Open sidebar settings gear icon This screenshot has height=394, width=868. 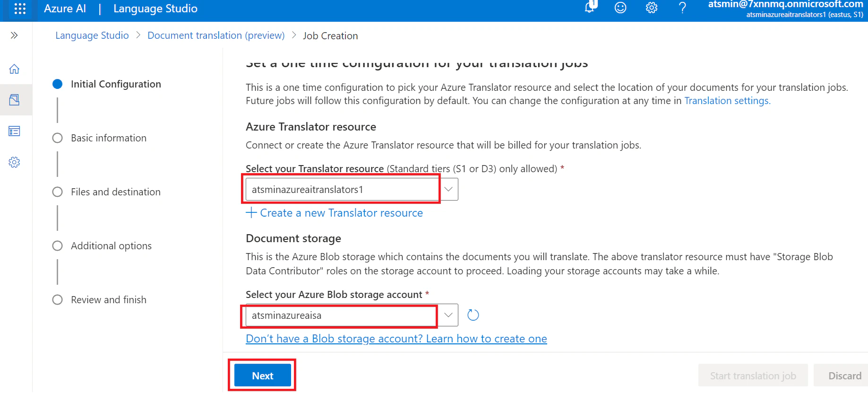pos(14,162)
